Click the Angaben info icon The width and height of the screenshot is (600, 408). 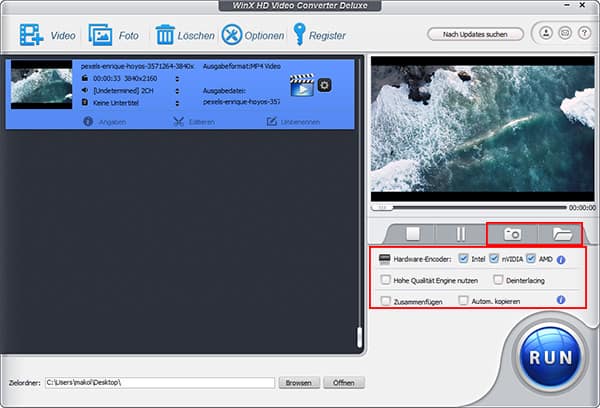88,121
